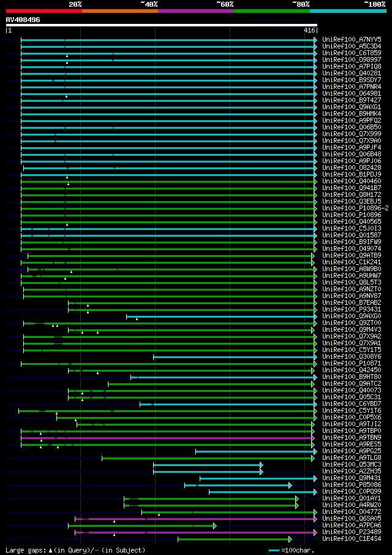Select hit label UniRef100_O82428

tap(352, 167)
